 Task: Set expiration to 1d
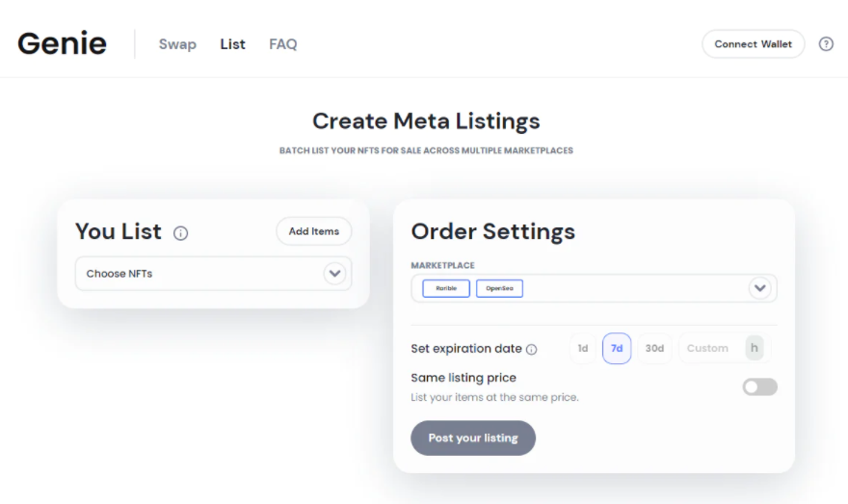(582, 349)
